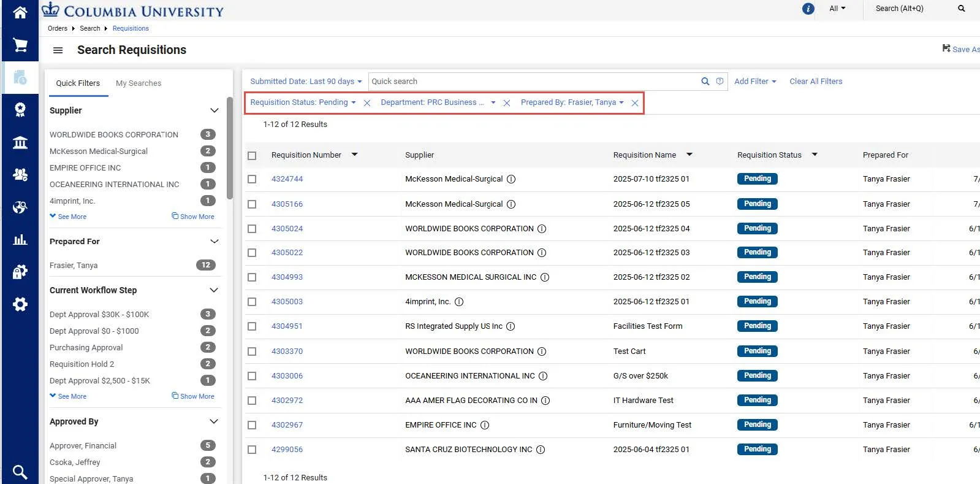Open Requisition Status Pending filter dropdown
Image resolution: width=980 pixels, height=484 pixels.
[x=303, y=102]
